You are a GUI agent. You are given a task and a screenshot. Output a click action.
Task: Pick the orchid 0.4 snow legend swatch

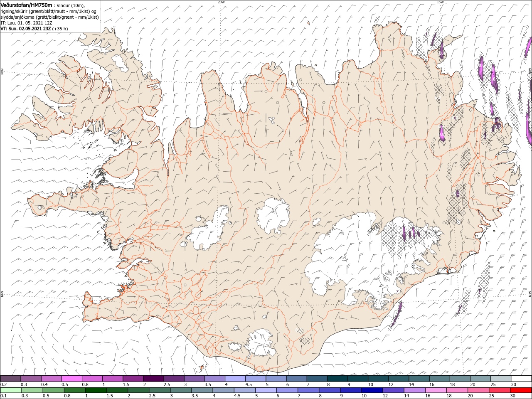51,379
